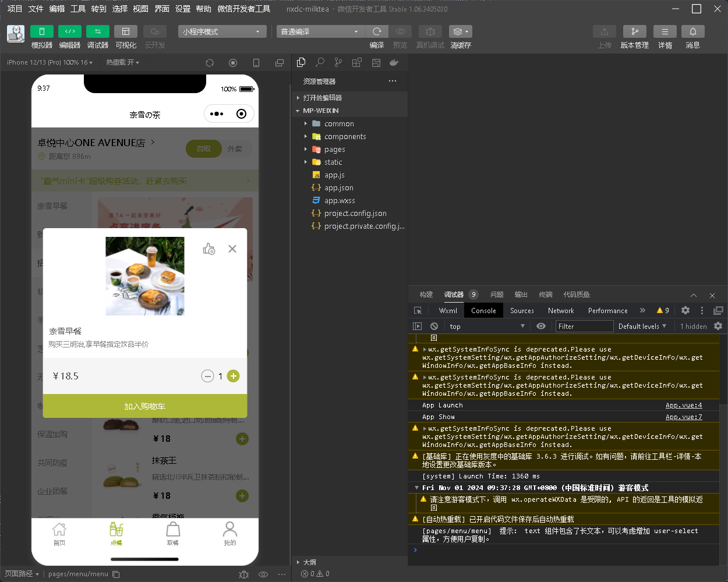Screen dimensions: 728x582
Task: Toggle 热重载 hot reload setting
Action: [122, 62]
